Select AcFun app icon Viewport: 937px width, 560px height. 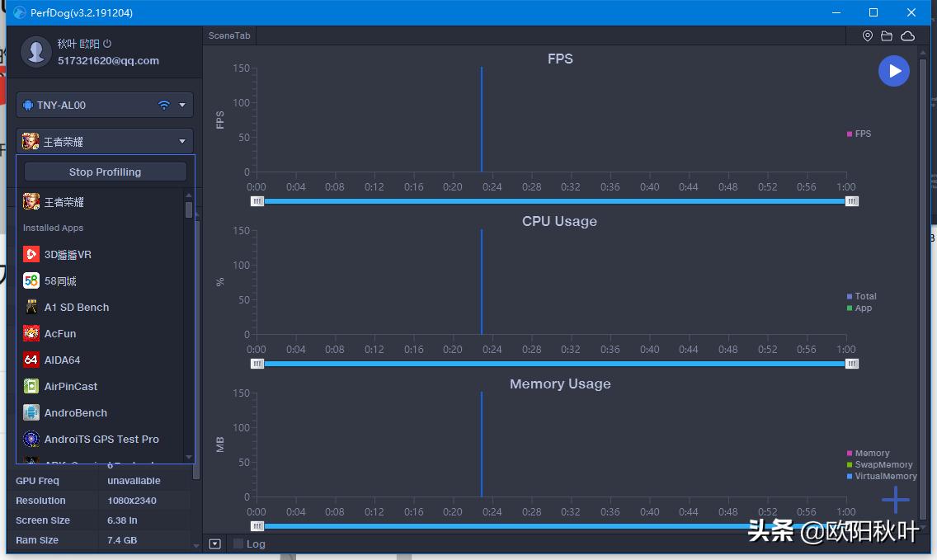tap(31, 333)
